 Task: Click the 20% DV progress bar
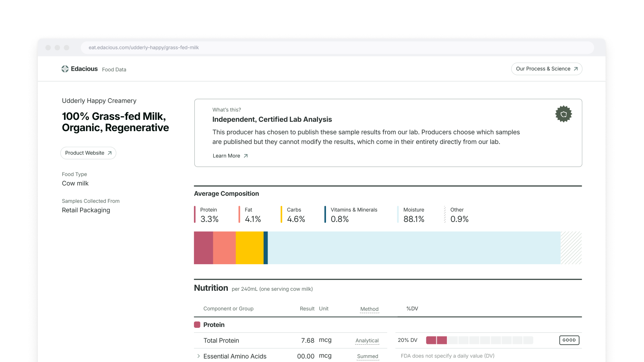click(x=479, y=340)
